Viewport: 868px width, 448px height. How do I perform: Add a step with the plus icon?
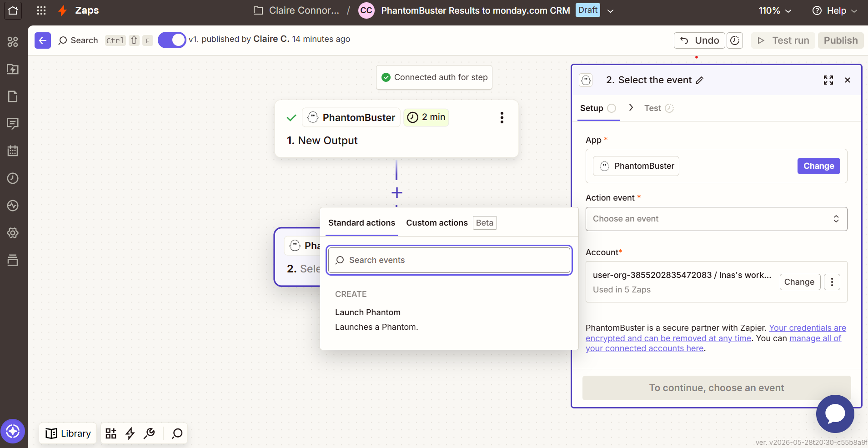(397, 193)
